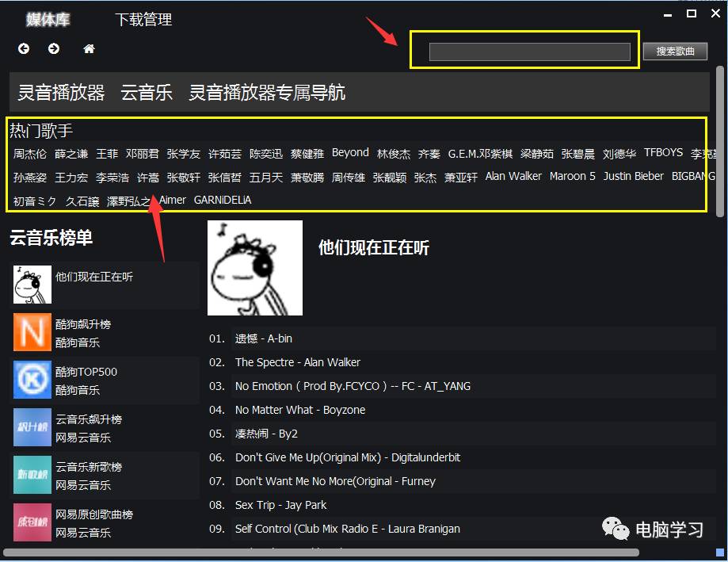
Task: Click the back arrow navigation icon
Action: pos(24,48)
